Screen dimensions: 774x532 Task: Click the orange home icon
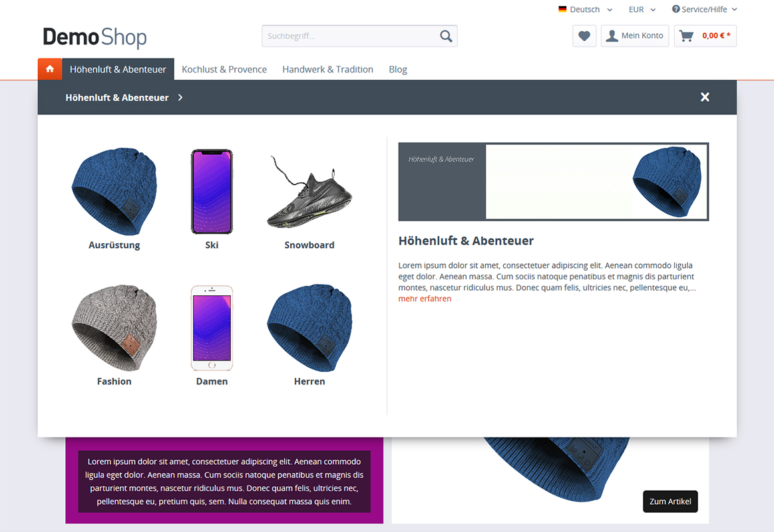(x=50, y=69)
